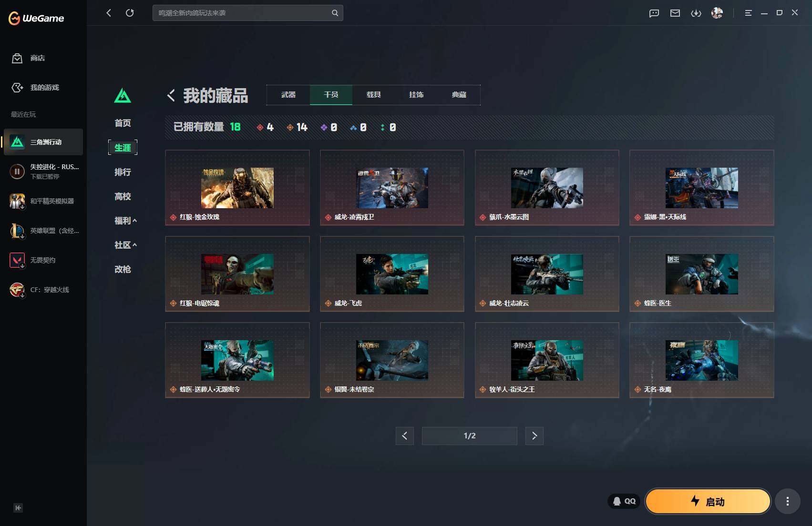
Task: Open the 银翼-未结卷宗 operator card
Action: point(392,360)
